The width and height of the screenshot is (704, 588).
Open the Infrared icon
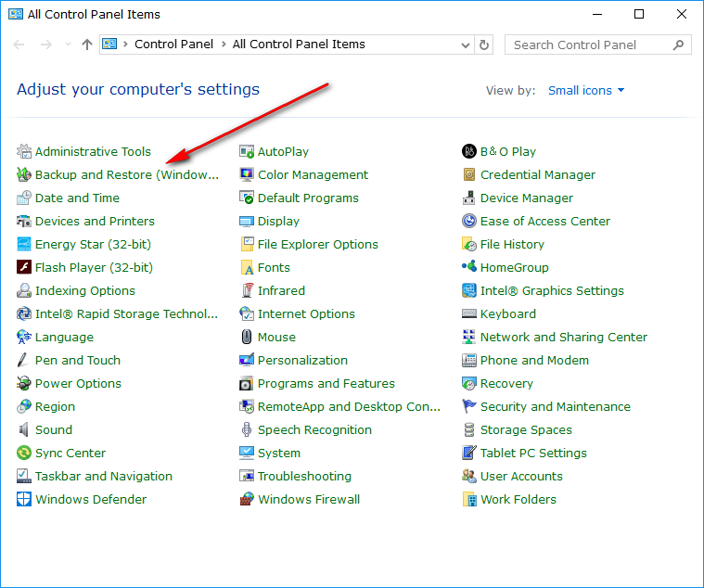247,291
